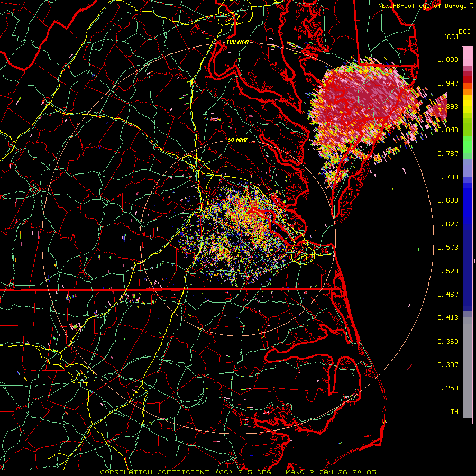Click the KAKQ radar site identifier

pyautogui.click(x=296, y=472)
